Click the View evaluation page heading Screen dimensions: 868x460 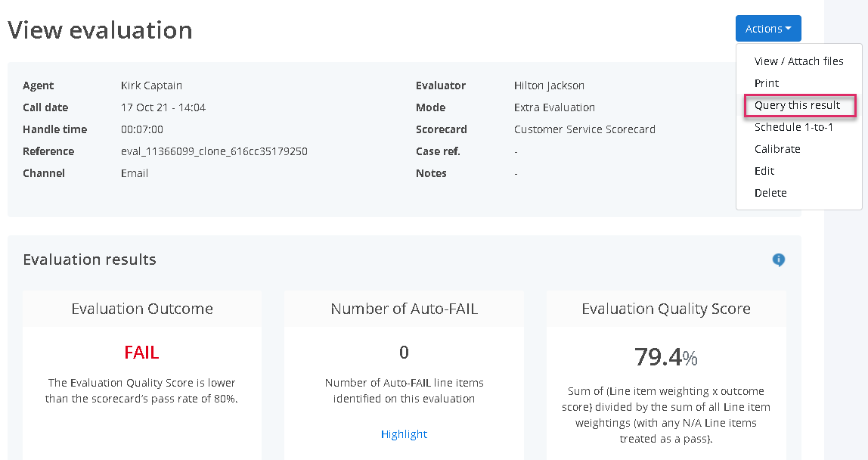(100, 30)
